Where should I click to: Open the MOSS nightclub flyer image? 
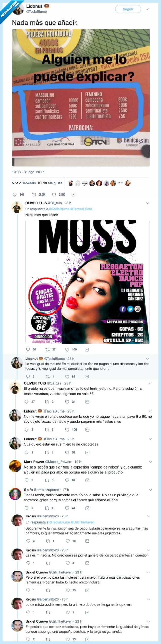pos(87,282)
